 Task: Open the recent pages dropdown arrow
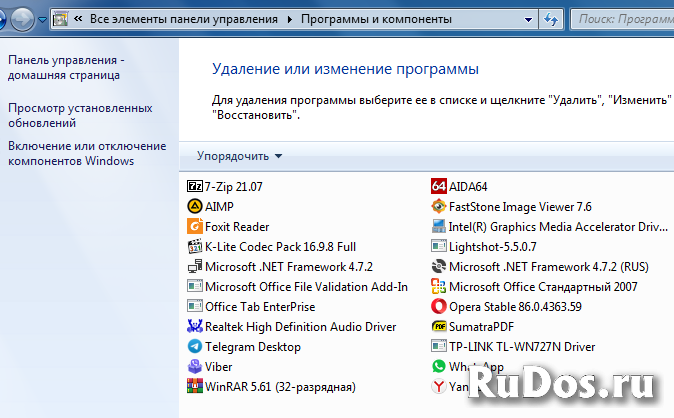42,20
